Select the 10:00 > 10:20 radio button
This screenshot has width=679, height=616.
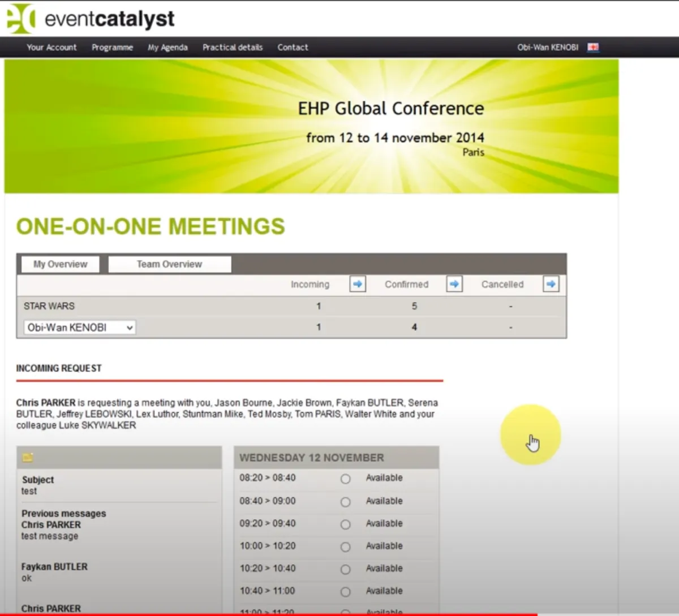point(345,547)
